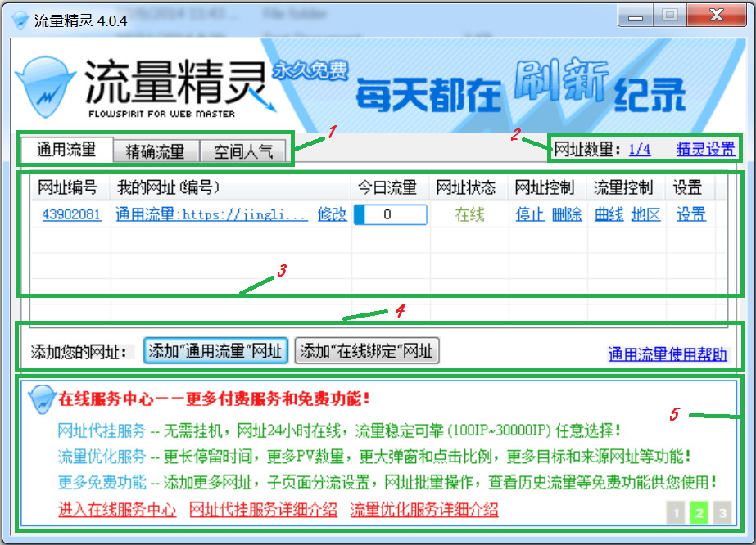Open 精灵设置 settings

(x=706, y=149)
